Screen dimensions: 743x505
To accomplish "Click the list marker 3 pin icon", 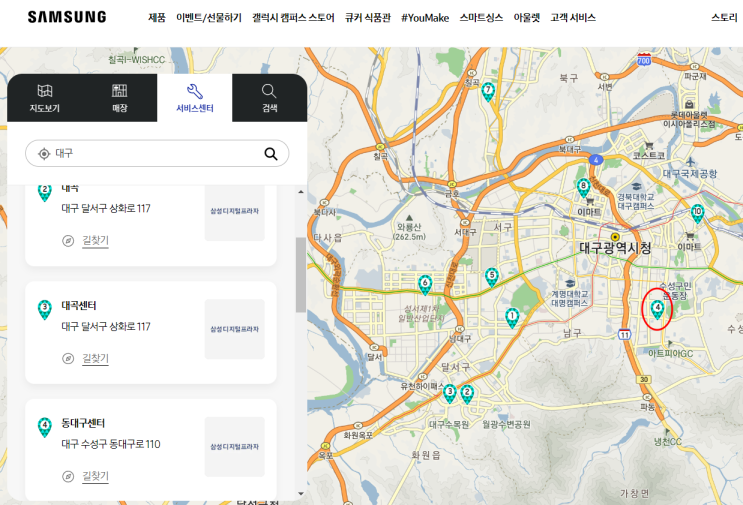I will point(45,309).
